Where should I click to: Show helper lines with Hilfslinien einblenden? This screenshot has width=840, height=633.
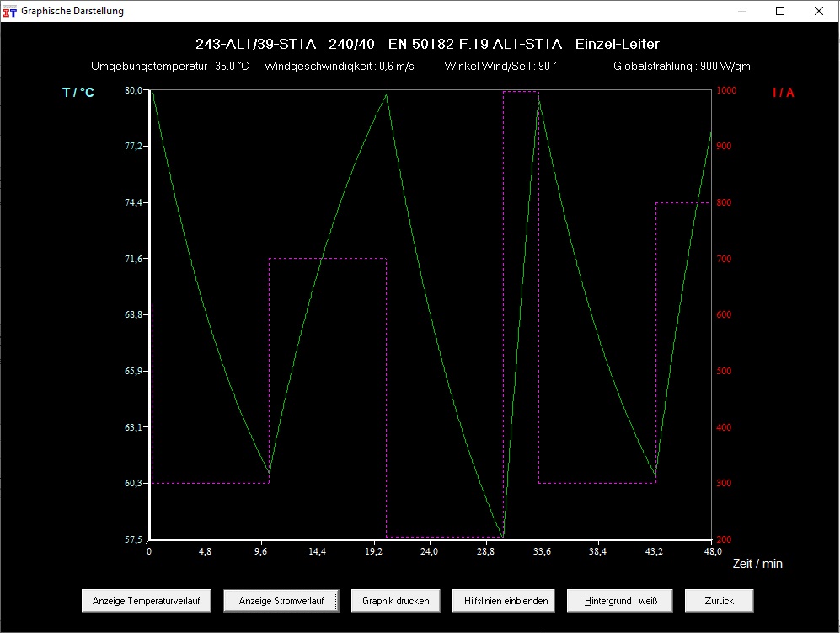tap(502, 600)
